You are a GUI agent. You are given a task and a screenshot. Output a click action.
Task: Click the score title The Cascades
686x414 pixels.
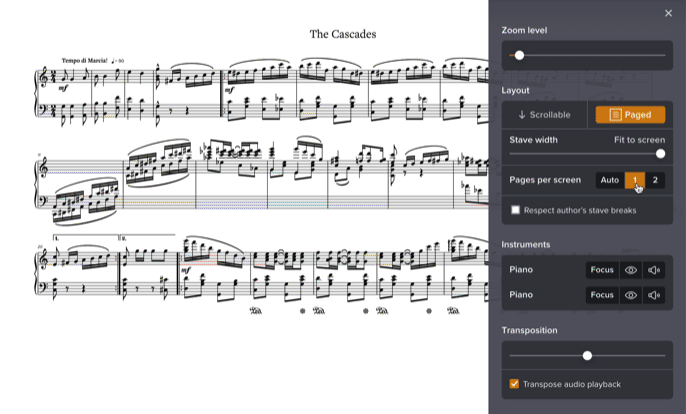pos(343,34)
